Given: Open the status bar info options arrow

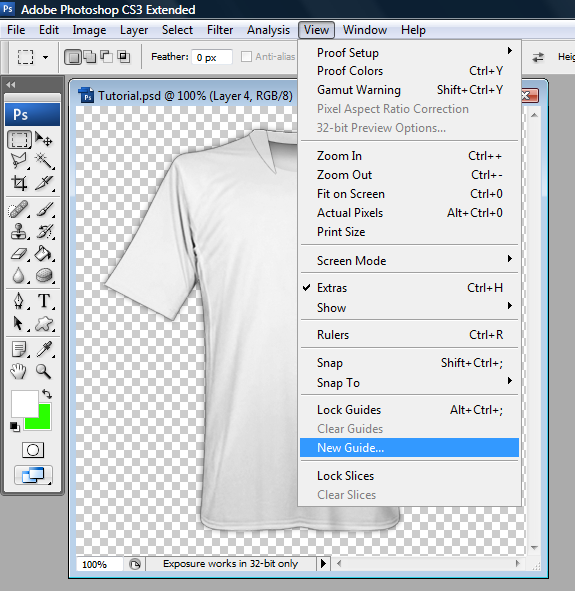Looking at the screenshot, I should point(323,563).
